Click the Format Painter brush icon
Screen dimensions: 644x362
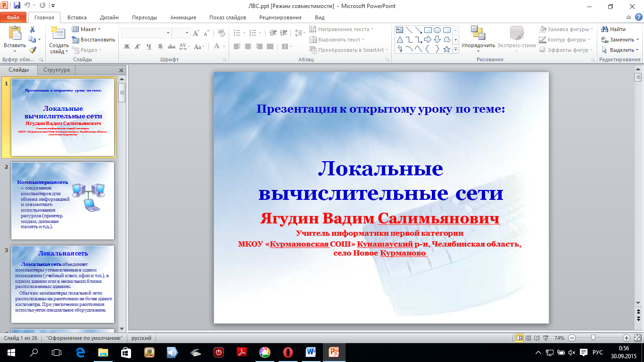[32, 49]
